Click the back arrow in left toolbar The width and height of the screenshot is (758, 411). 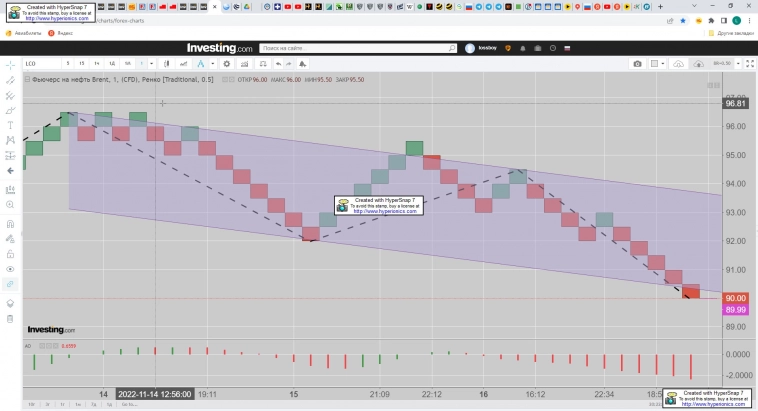(10, 171)
